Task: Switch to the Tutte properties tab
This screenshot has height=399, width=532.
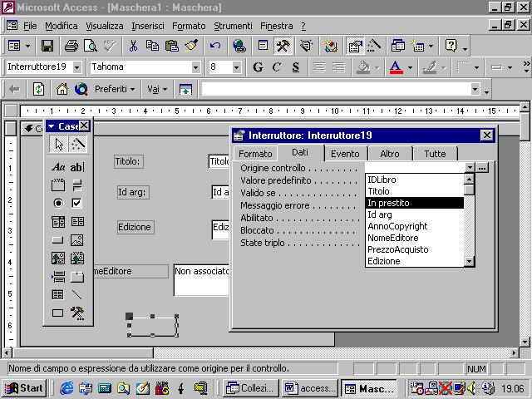Action: click(435, 154)
